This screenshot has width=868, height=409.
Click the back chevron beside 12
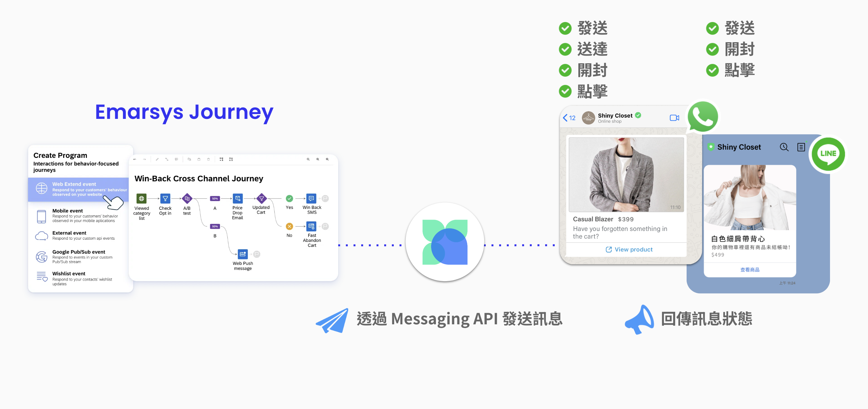pos(565,118)
